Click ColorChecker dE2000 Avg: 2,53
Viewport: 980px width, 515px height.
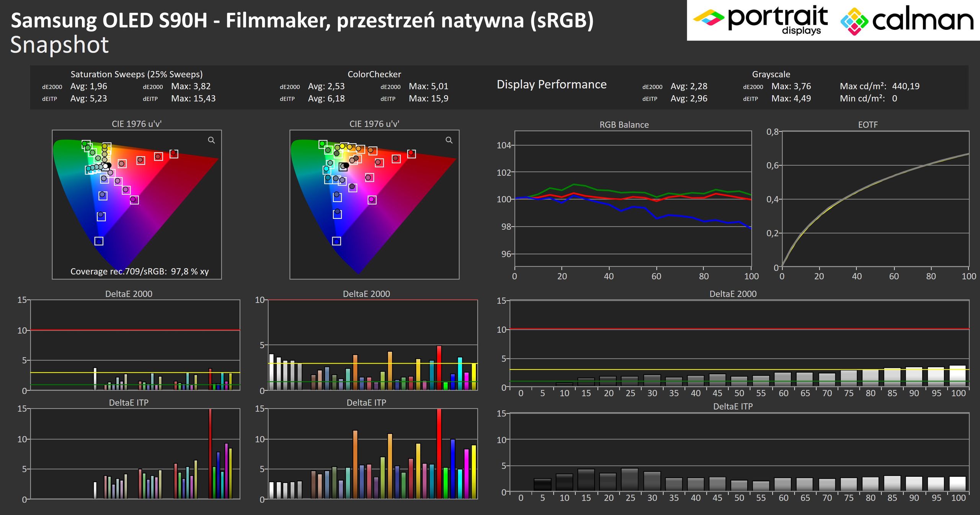(x=327, y=86)
